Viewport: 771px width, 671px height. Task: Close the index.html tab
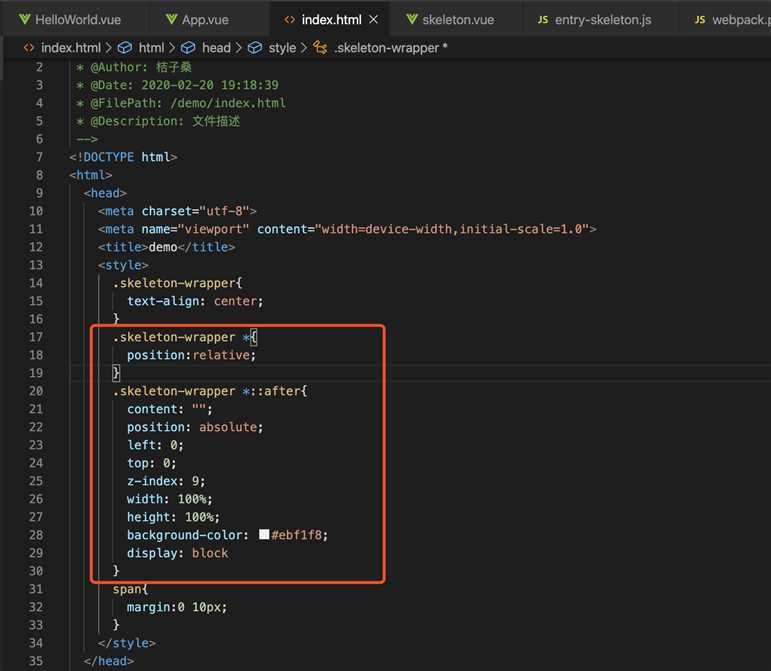[x=373, y=19]
